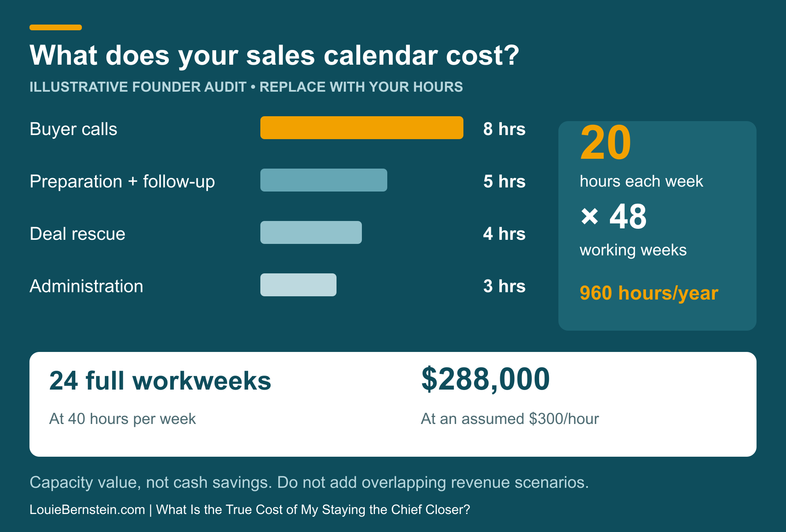
Task: Click the 3 hrs value
Action: [504, 286]
